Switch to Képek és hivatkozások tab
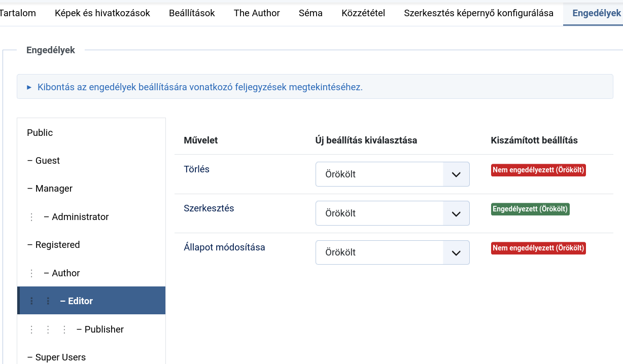The image size is (623, 364). 102,13
